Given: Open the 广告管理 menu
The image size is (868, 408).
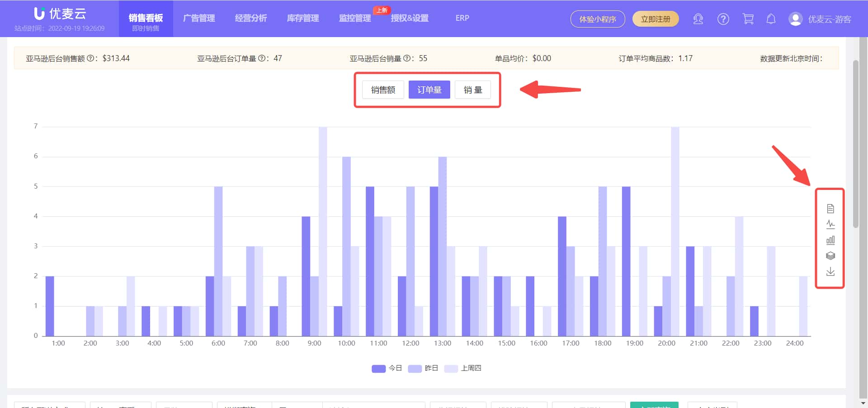Looking at the screenshot, I should pyautogui.click(x=199, y=18).
